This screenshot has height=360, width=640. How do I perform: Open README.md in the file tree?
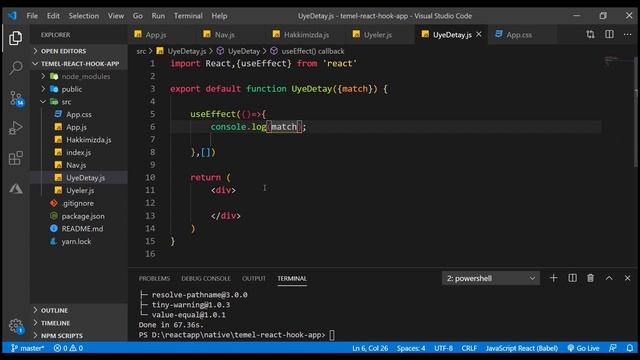click(79, 229)
